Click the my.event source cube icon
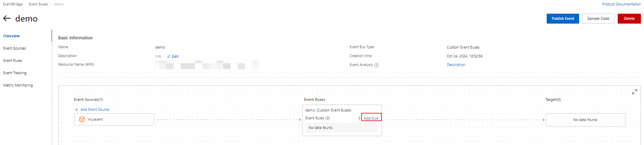 coord(82,119)
